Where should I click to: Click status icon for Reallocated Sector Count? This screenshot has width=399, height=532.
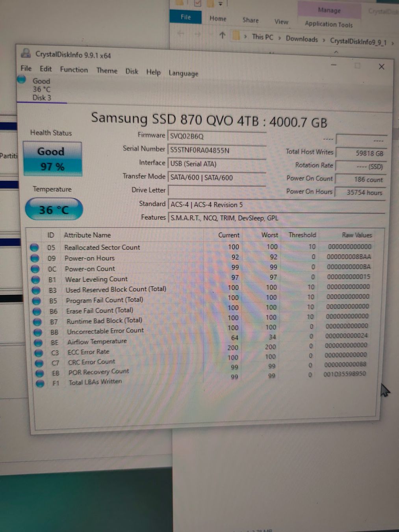pos(34,247)
